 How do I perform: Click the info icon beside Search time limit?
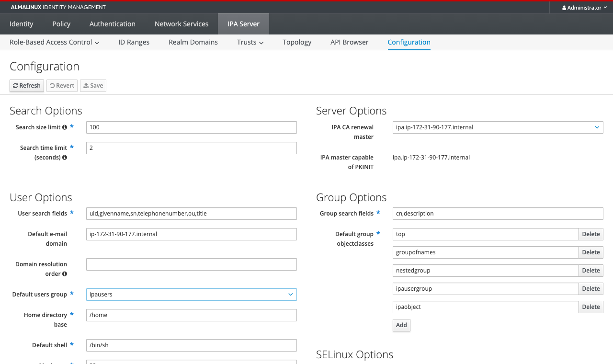(65, 158)
